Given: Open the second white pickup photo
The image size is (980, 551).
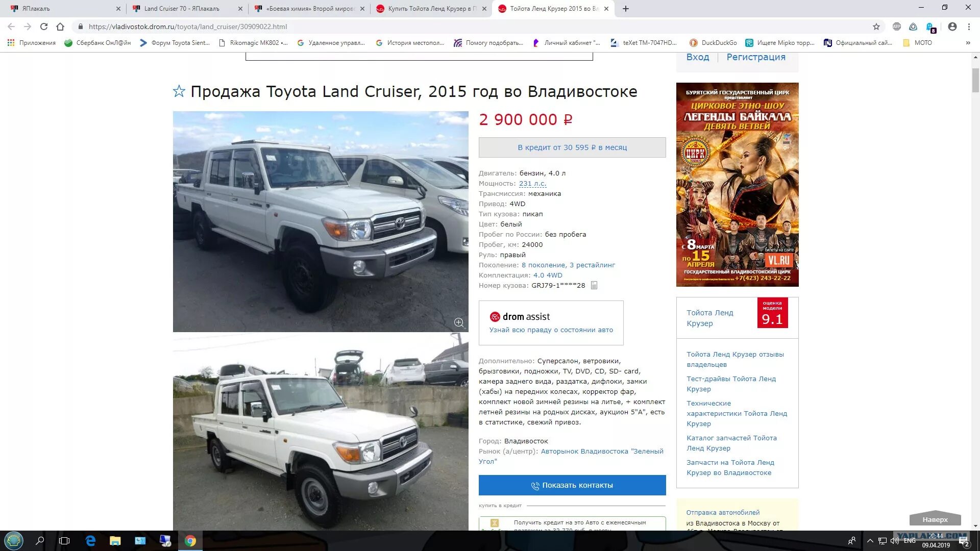Looking at the screenshot, I should coord(321,433).
